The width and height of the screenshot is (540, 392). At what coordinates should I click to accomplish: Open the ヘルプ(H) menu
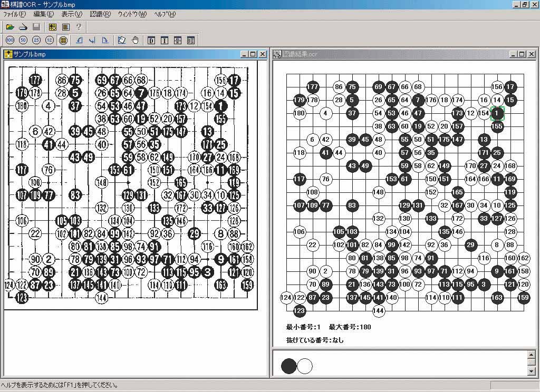pos(165,14)
